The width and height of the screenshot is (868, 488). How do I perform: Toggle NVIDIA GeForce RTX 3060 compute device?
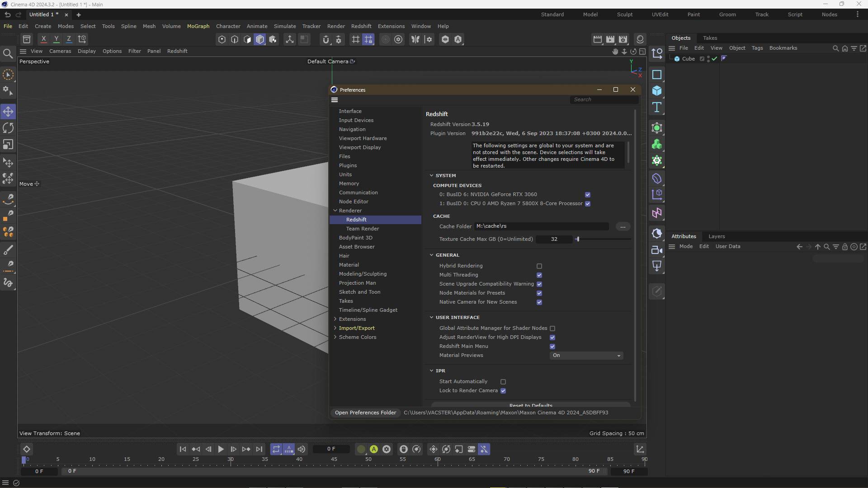(588, 195)
